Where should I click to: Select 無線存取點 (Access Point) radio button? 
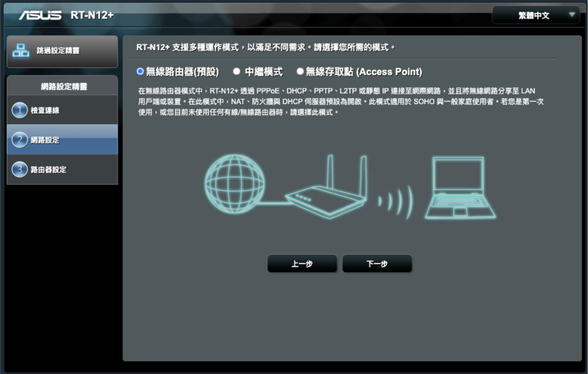click(300, 71)
